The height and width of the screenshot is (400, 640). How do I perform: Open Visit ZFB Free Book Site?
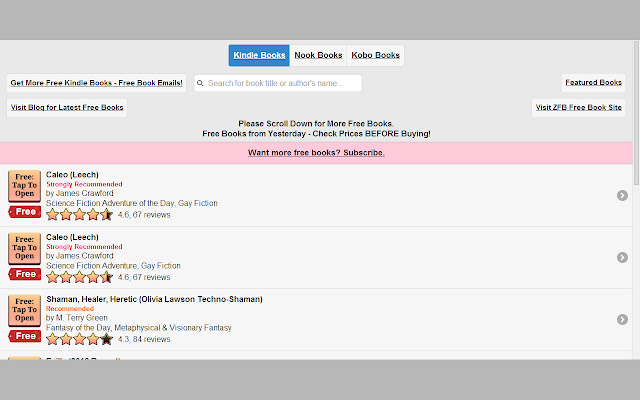(x=578, y=107)
